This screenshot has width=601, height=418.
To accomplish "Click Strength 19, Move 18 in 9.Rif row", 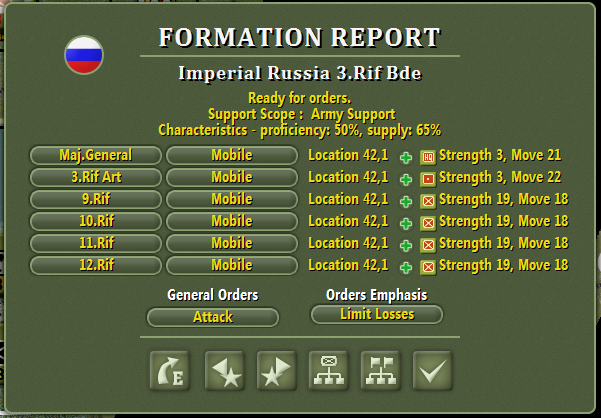I will (504, 200).
